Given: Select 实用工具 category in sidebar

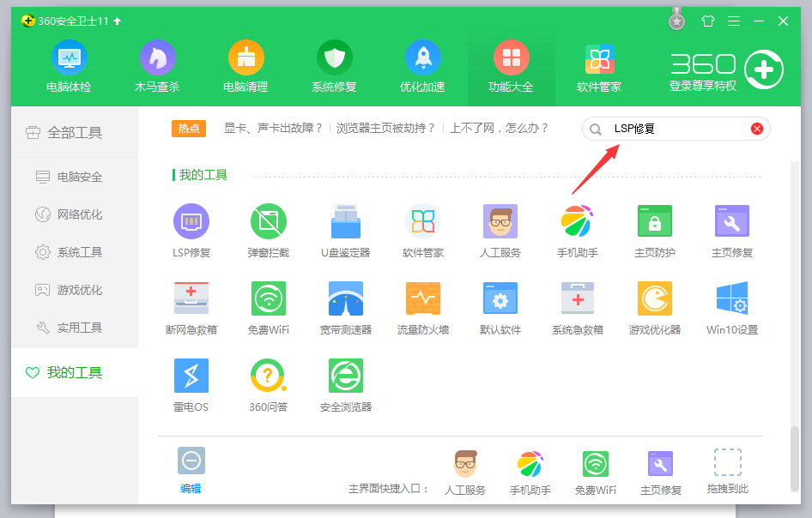Looking at the screenshot, I should (75, 328).
